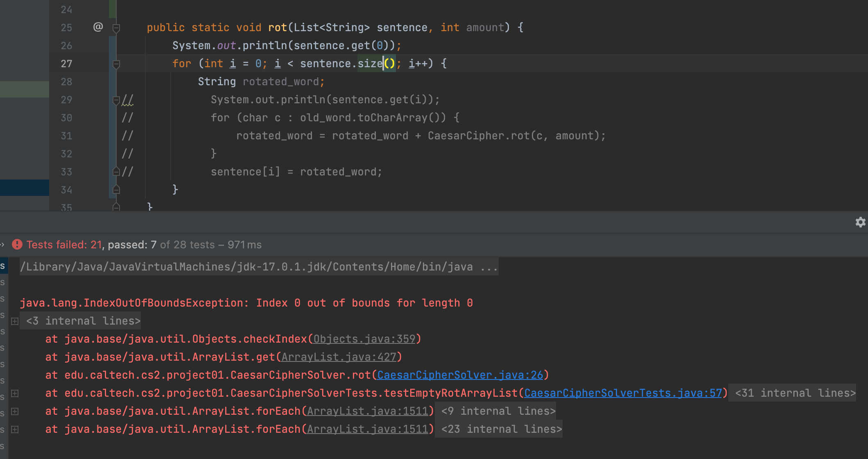Open test runner settings gear icon

[x=860, y=222]
